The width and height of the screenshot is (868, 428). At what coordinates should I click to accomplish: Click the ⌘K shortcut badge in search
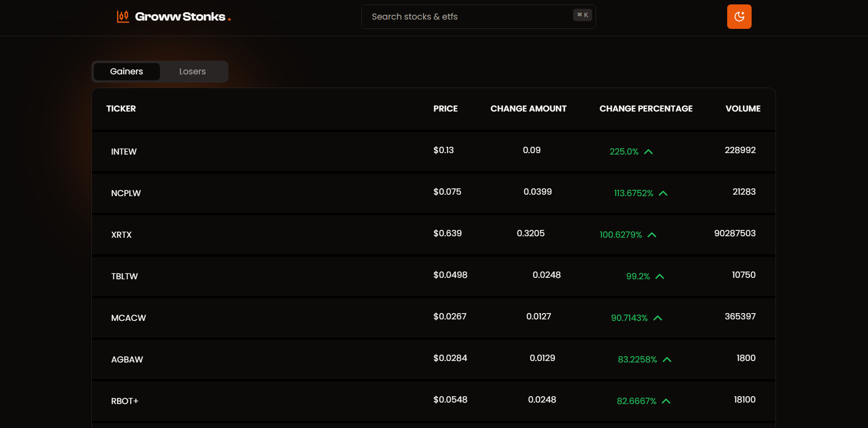click(x=582, y=15)
